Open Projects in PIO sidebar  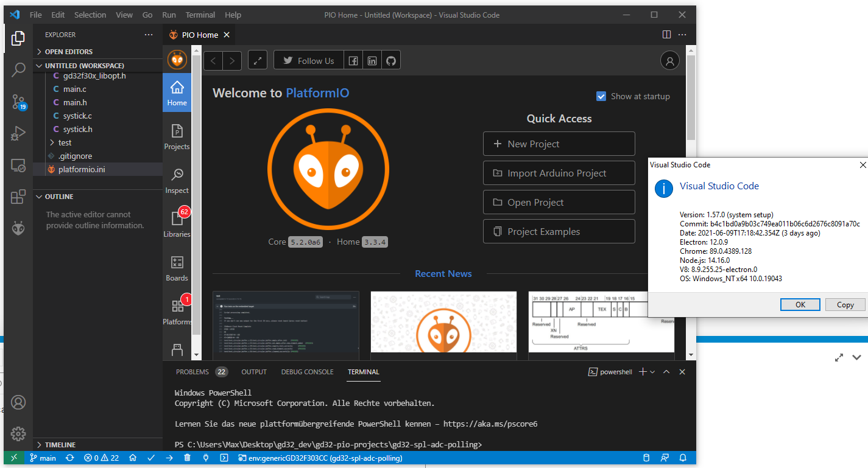[x=177, y=136]
